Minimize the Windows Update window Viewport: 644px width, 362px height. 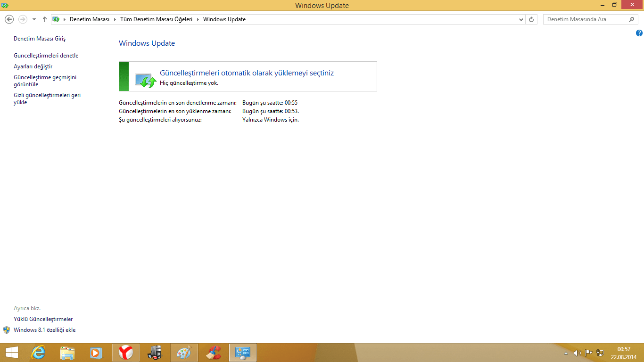click(x=603, y=5)
